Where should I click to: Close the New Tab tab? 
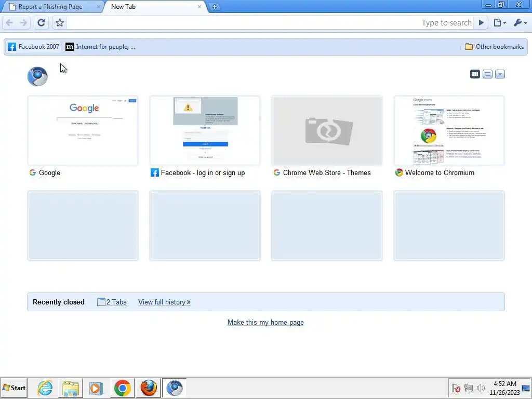(199, 7)
